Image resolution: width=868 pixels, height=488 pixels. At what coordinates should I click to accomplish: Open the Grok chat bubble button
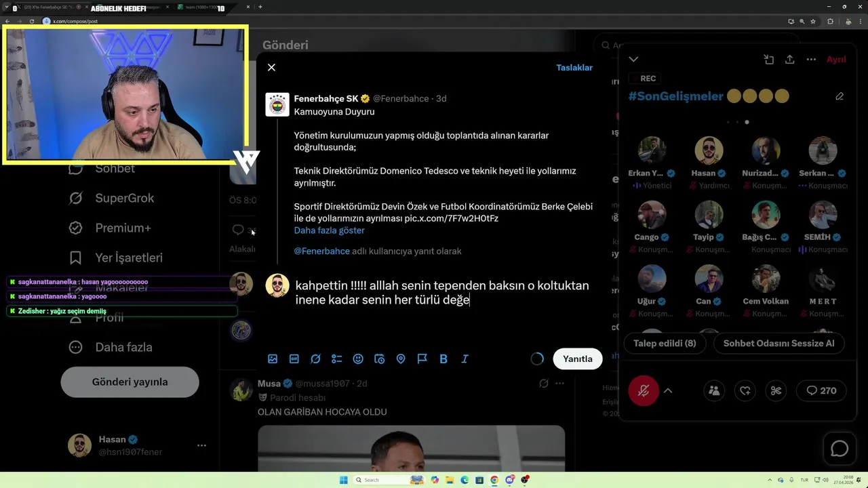click(840, 449)
